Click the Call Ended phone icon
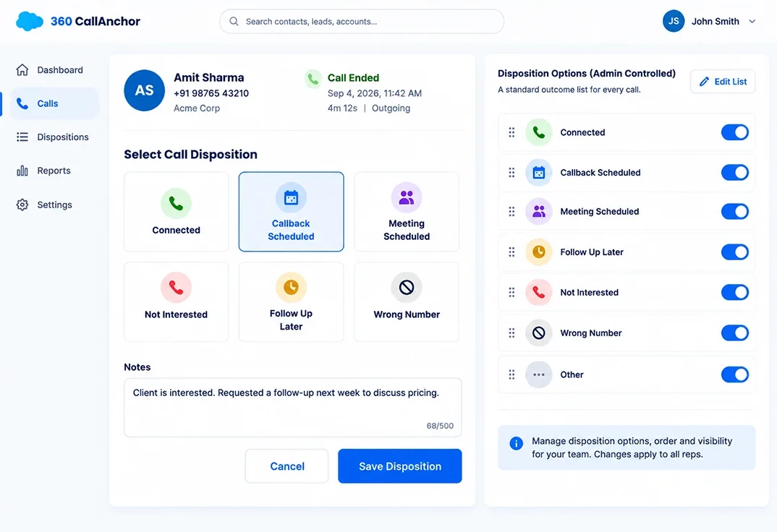Viewport: 777px width, 532px height. click(x=313, y=78)
